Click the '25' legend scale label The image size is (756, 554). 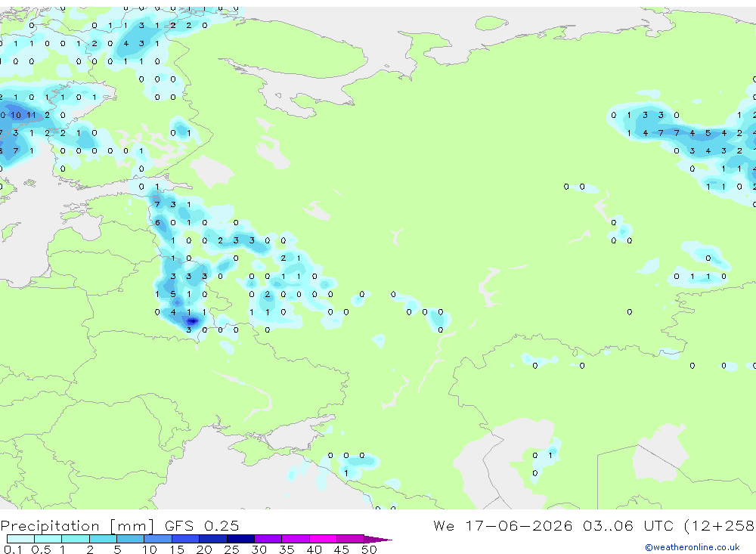[231, 549]
